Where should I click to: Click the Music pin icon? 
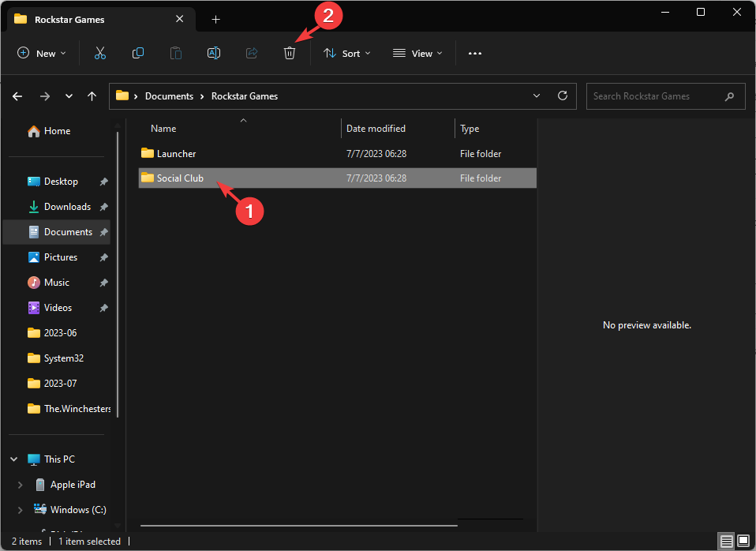103,283
